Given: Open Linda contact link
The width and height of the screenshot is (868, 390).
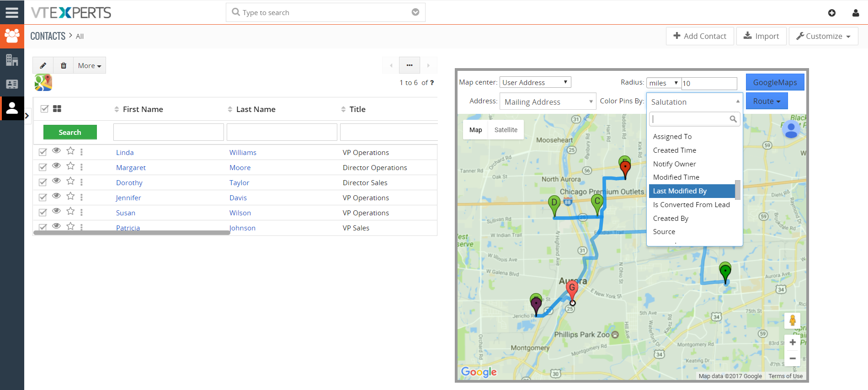Looking at the screenshot, I should 125,153.
